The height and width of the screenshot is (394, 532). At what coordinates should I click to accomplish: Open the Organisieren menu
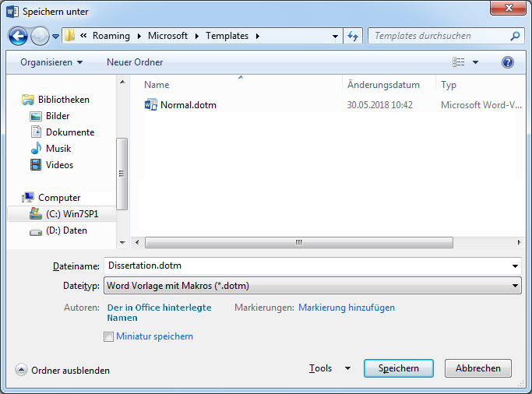coord(51,62)
